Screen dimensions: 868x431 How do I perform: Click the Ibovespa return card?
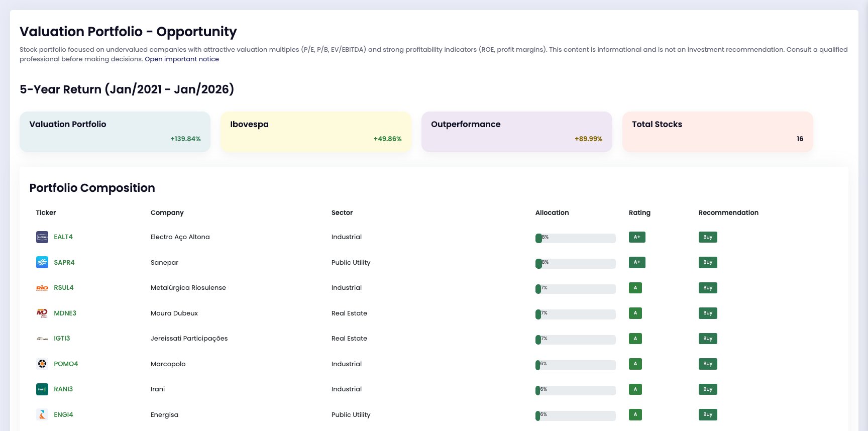[316, 132]
